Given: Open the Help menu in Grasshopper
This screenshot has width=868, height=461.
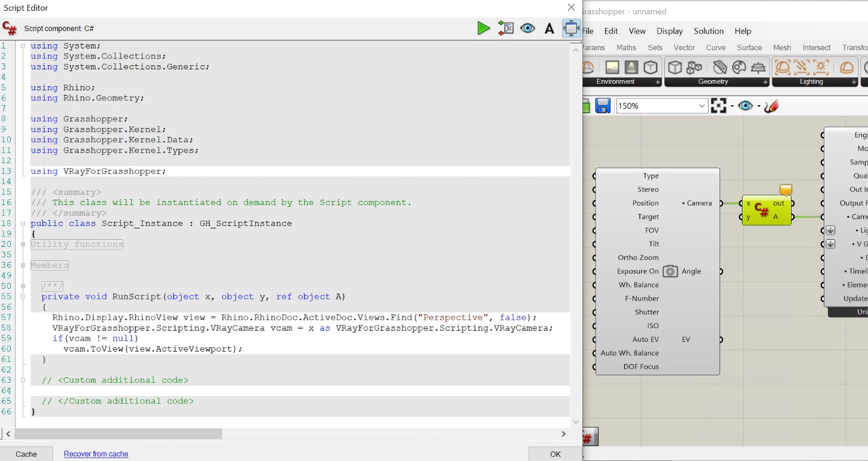Looking at the screenshot, I should click(743, 31).
